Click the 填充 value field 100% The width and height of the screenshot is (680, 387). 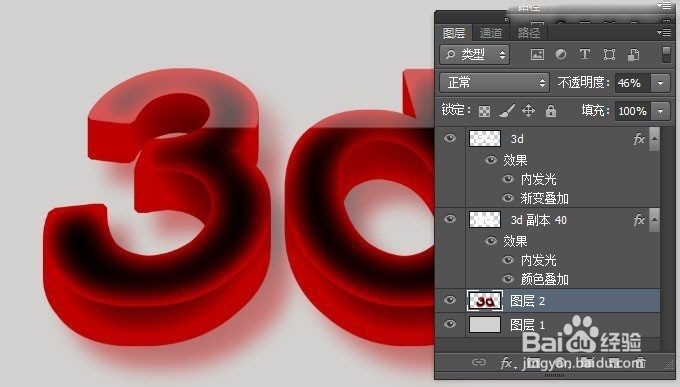[x=633, y=111]
